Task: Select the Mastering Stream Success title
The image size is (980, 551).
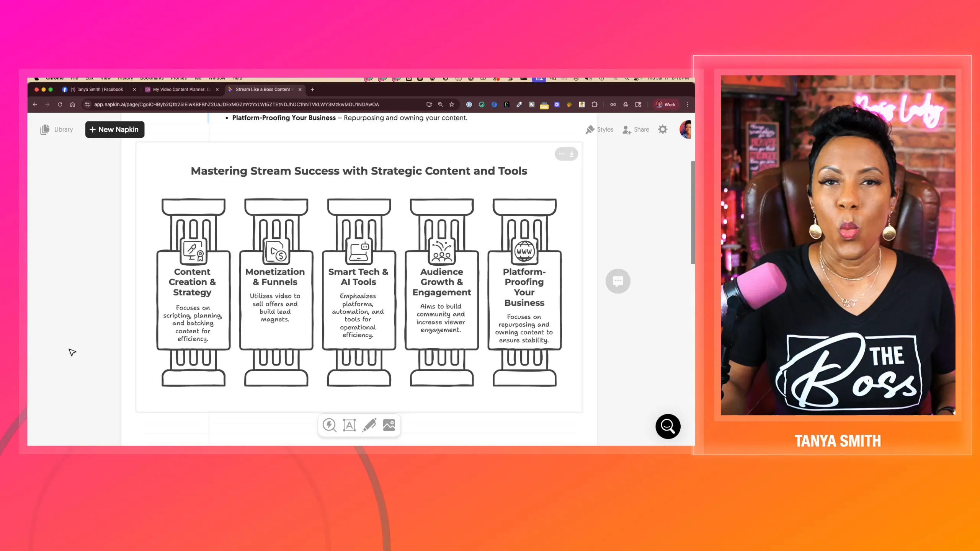Action: point(359,171)
